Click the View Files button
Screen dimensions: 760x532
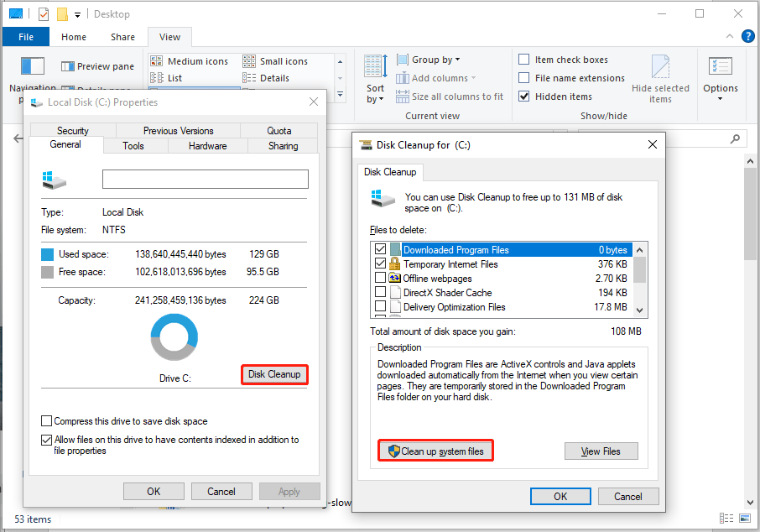pyautogui.click(x=601, y=451)
